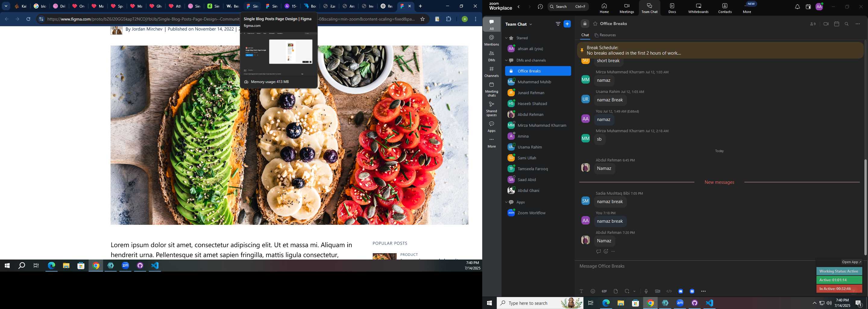Image resolution: width=868 pixels, height=309 pixels.
Task: Open the Zoom Workflow app chat
Action: 538,213
